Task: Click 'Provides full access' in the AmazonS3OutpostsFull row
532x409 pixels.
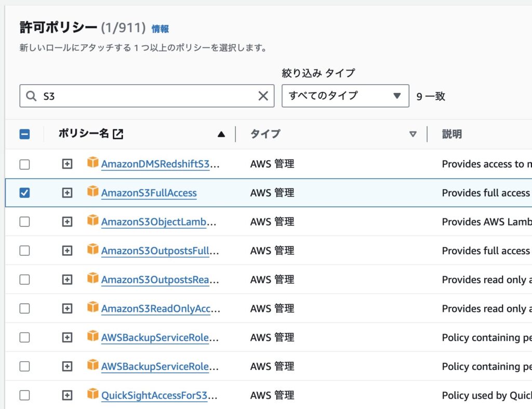Action: click(487, 251)
